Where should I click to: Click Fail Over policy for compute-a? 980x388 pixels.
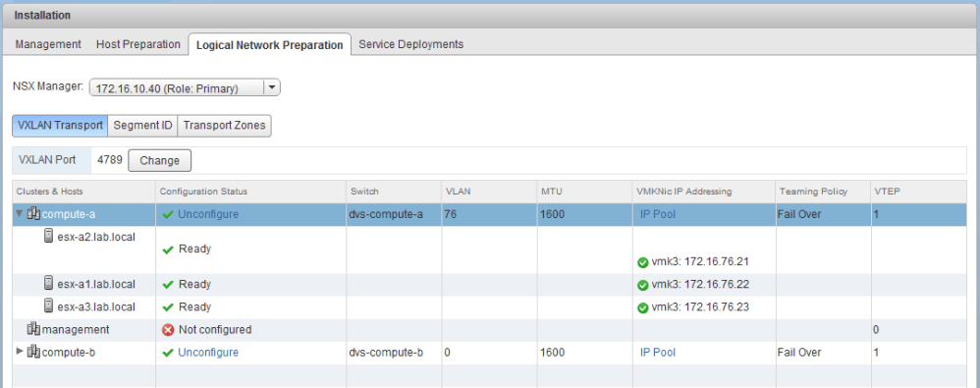pyautogui.click(x=798, y=214)
